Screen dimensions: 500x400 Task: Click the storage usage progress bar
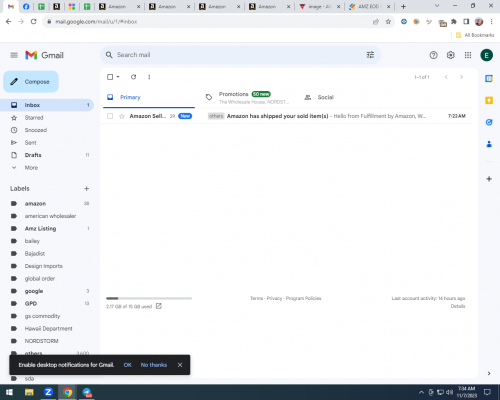coord(149,298)
